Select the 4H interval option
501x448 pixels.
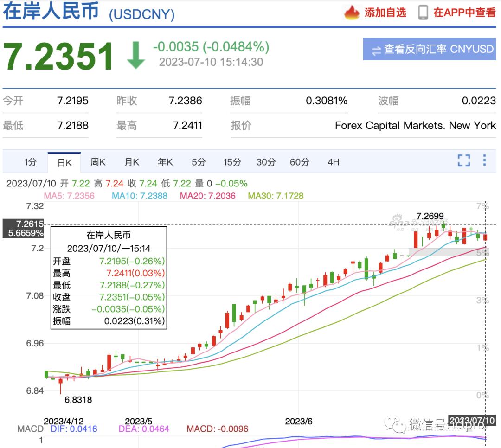(x=334, y=162)
